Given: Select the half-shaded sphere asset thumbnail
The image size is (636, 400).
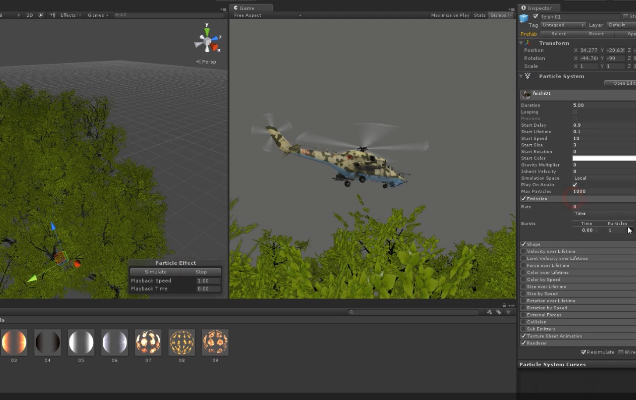Looking at the screenshot, I should point(47,343).
